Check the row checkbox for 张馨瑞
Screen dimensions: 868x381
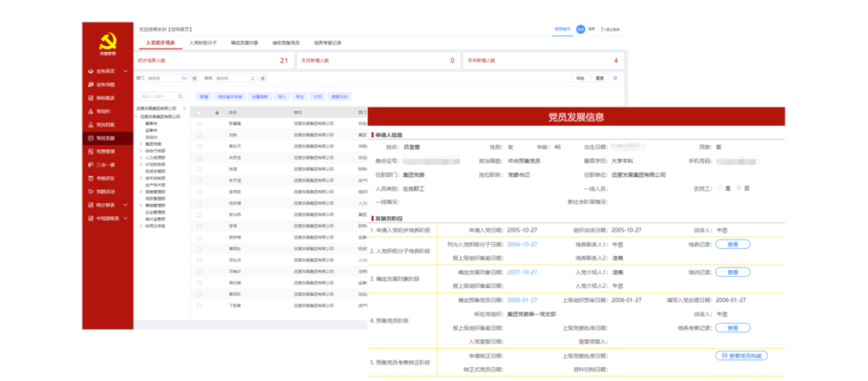pyautogui.click(x=199, y=124)
